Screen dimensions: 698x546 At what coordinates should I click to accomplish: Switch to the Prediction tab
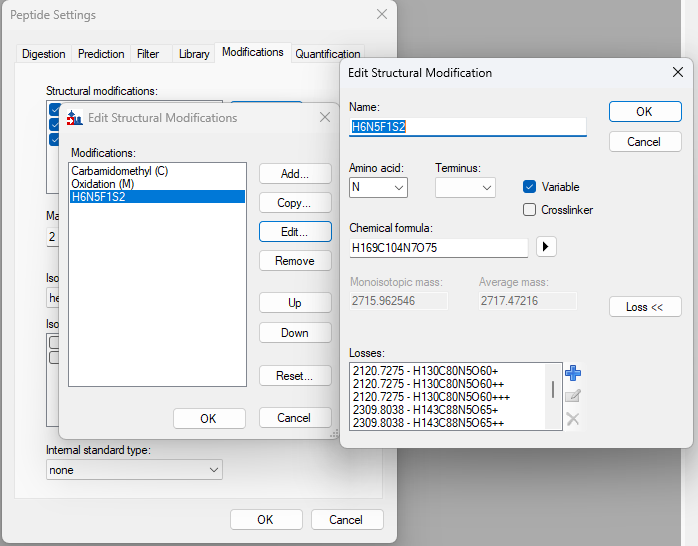pyautogui.click(x=102, y=54)
